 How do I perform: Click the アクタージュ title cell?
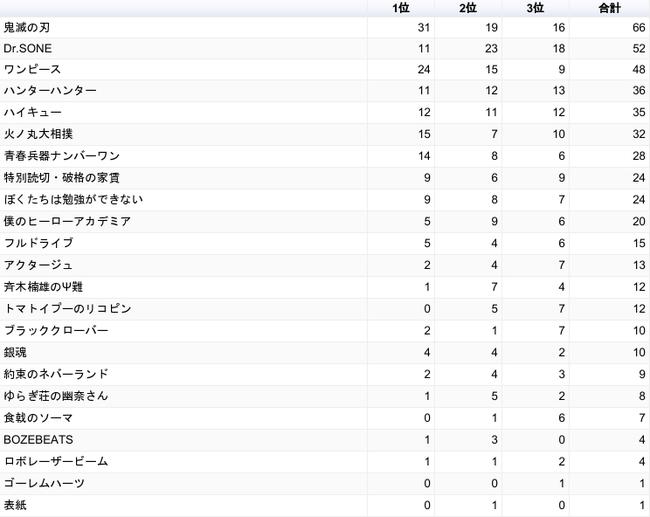(x=38, y=265)
